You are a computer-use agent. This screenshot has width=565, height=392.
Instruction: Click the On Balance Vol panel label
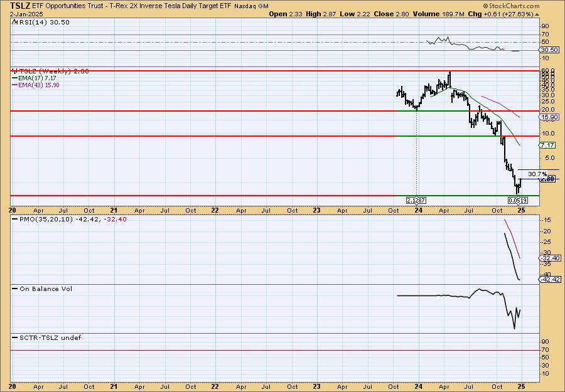(46, 289)
